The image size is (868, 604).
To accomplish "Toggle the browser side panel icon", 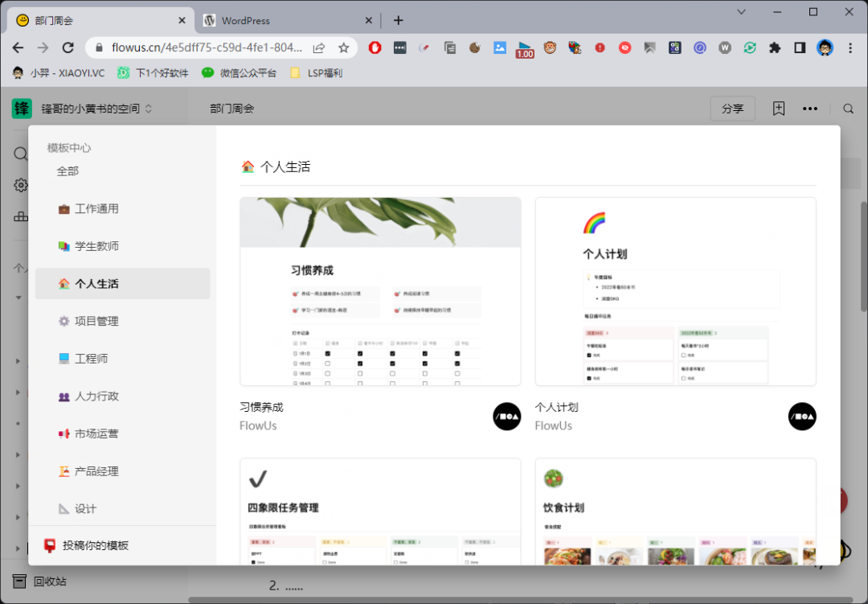I will pos(800,47).
